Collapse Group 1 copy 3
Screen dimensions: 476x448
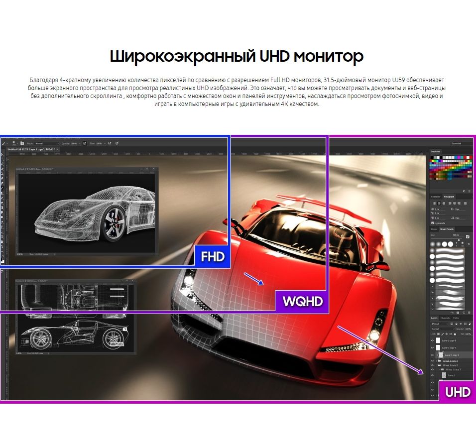coord(439,370)
